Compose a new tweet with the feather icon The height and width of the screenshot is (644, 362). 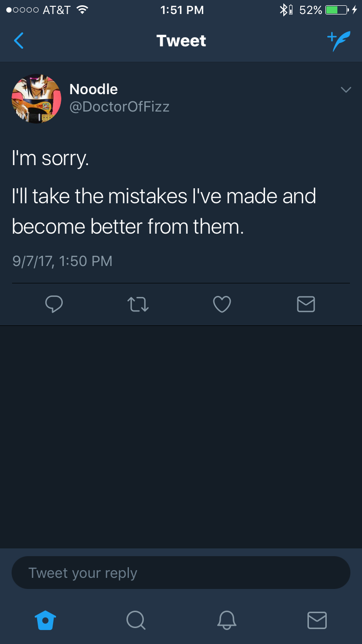(x=339, y=41)
